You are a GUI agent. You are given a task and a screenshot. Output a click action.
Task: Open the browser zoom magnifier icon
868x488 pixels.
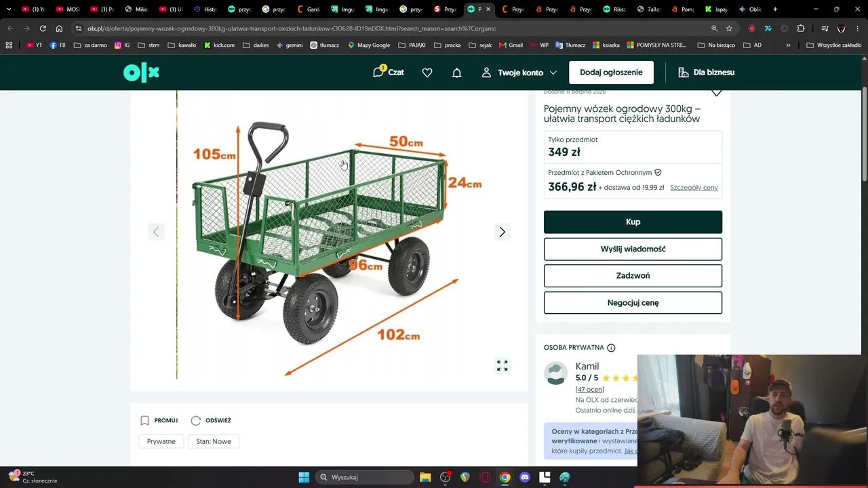point(714,28)
